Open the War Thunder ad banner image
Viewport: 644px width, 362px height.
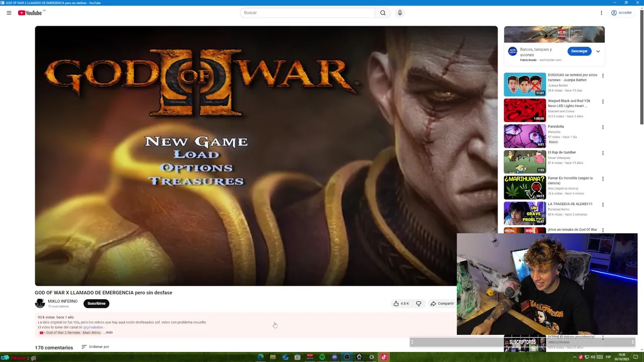pos(554,34)
